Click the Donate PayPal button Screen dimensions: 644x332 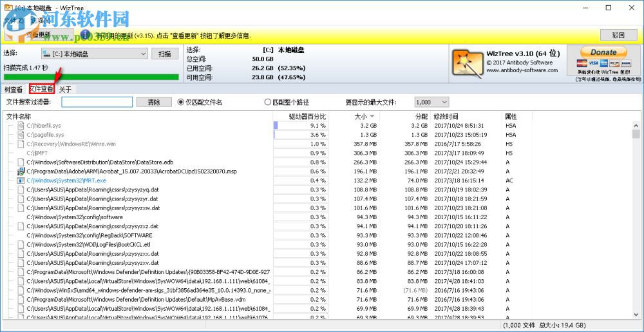point(603,52)
